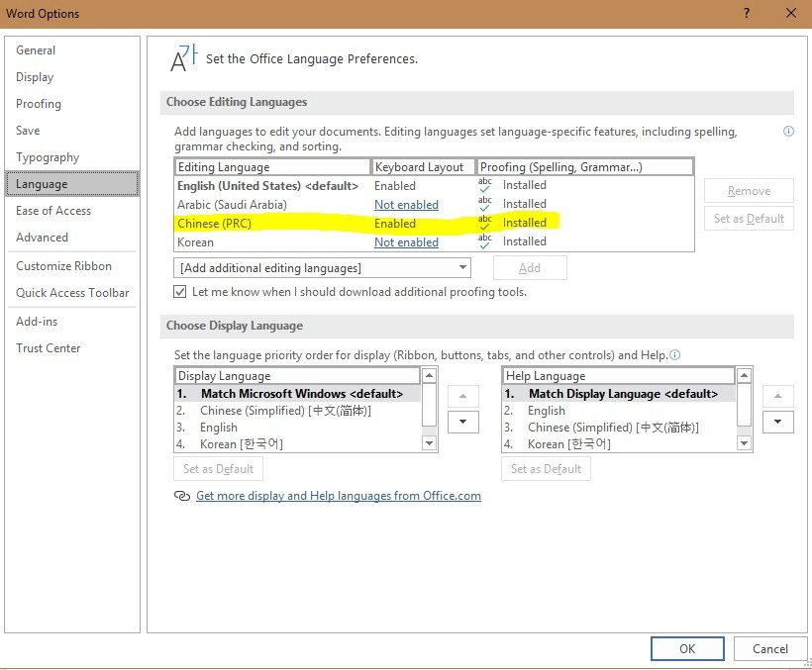Click Not enabled link for Arabic keyboard
This screenshot has height=670, width=812.
[x=406, y=205]
